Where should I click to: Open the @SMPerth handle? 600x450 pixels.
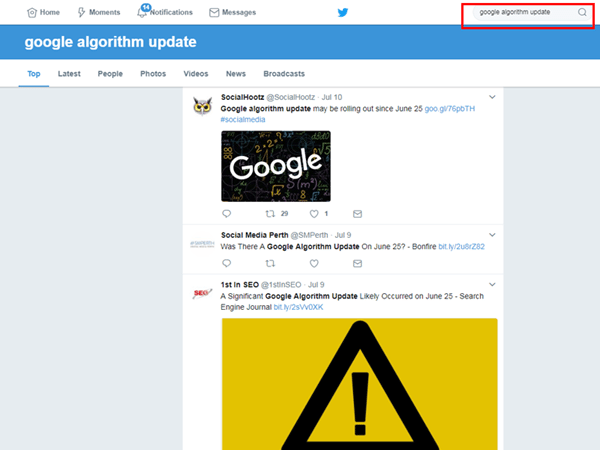tap(309, 235)
